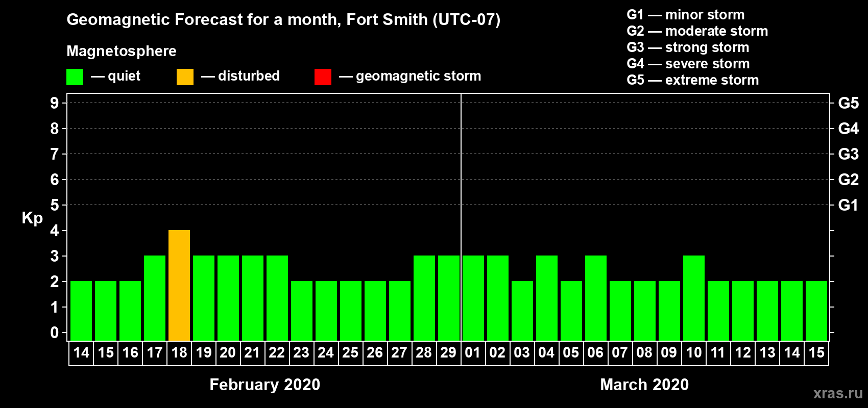The height and width of the screenshot is (408, 868).
Task: Click the 'disturbed' legend label
Action: coord(249,76)
